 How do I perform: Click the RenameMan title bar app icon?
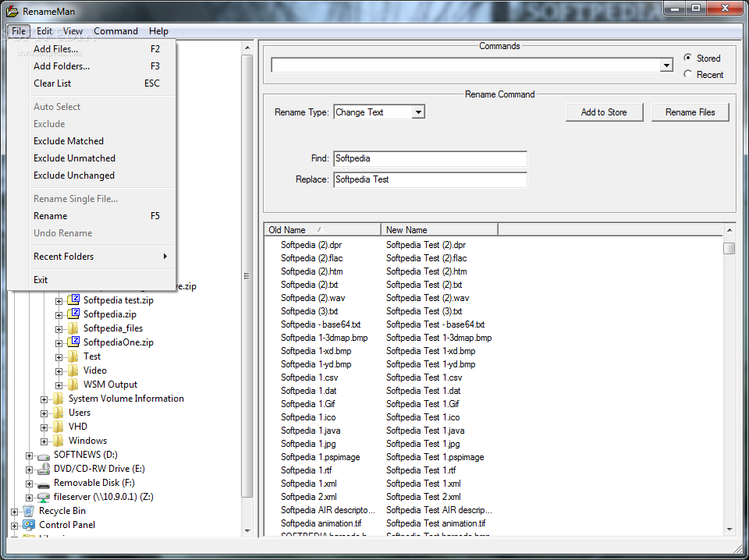[x=12, y=11]
